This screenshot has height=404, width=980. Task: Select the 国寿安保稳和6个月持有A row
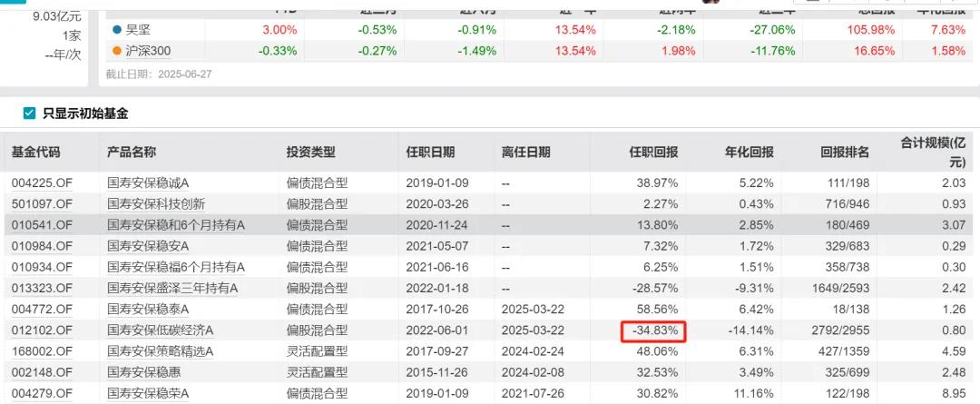click(x=176, y=224)
